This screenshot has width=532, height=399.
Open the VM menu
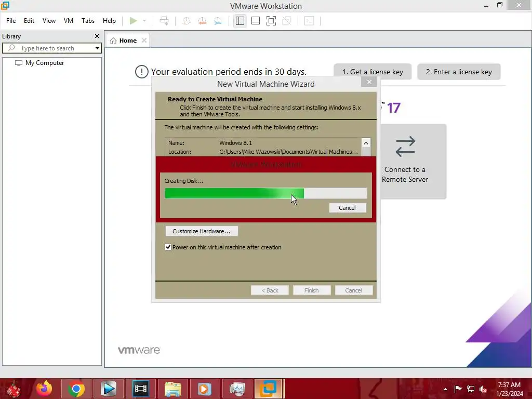(x=69, y=21)
